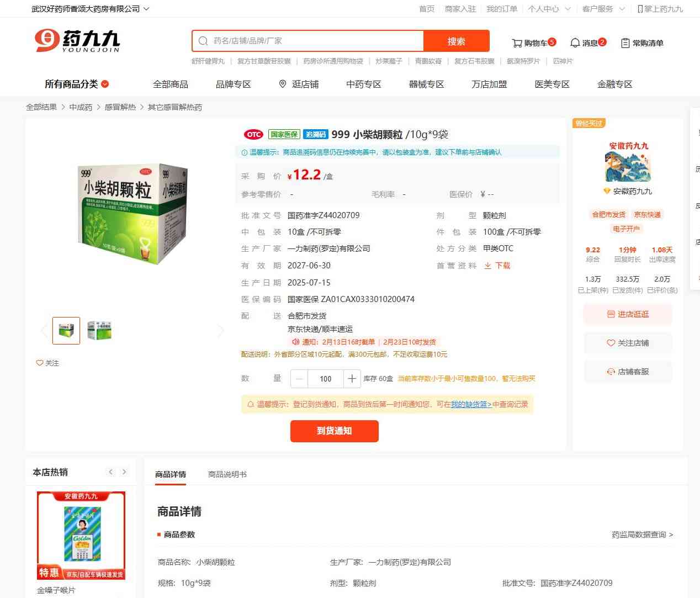
Task: Open the shopping cart icon
Action: point(517,43)
